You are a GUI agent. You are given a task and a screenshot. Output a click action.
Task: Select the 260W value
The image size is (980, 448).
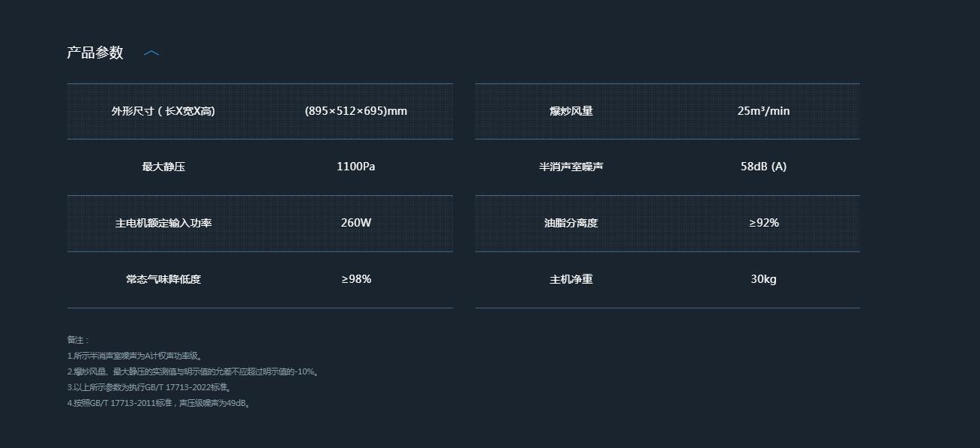point(356,223)
